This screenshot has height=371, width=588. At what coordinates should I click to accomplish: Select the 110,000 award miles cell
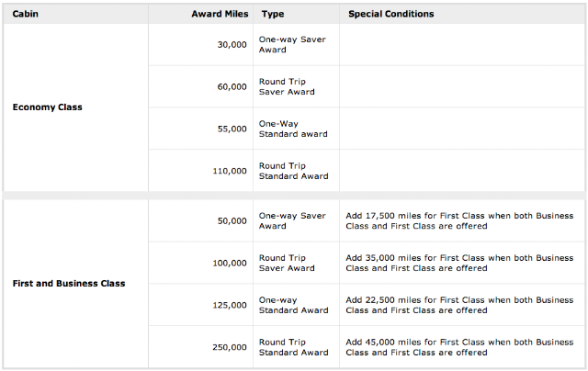pyautogui.click(x=229, y=171)
